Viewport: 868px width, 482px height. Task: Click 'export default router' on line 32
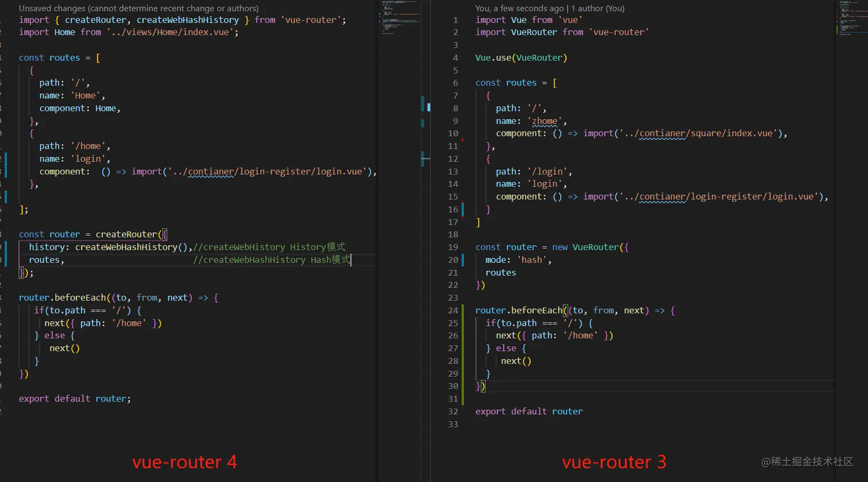(529, 411)
